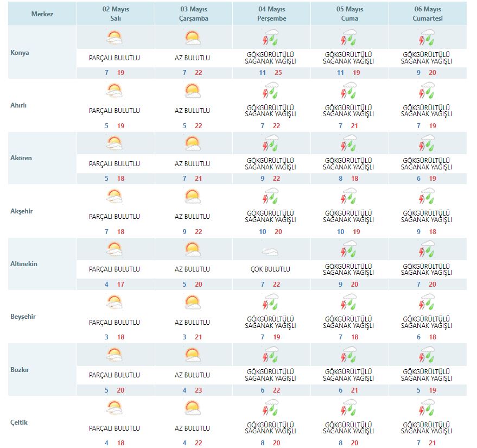Click Bozkır's thunderstorm icon for 06 Mayıs
The image size is (477, 448).
[427, 355]
